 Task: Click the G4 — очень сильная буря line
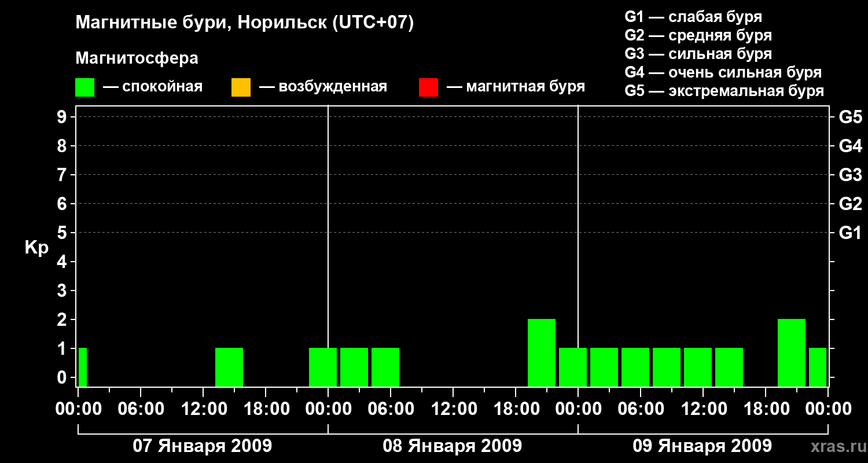coord(723,72)
